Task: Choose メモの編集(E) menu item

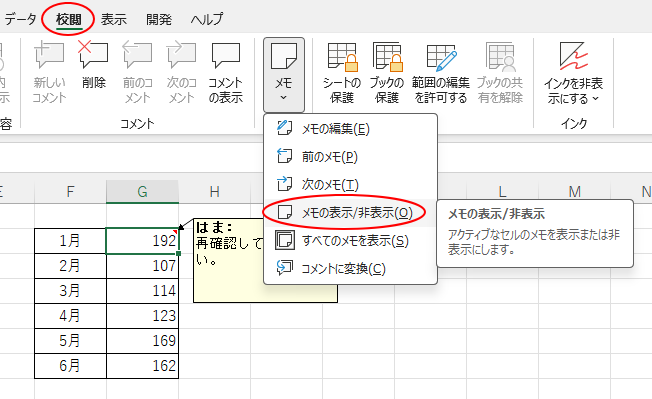Action: (351, 129)
